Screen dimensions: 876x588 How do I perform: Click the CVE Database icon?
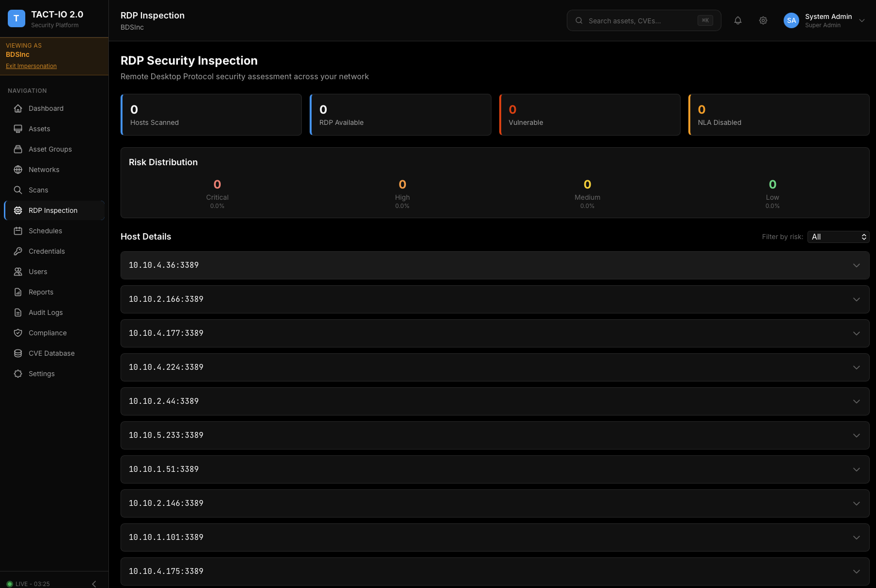(18, 353)
